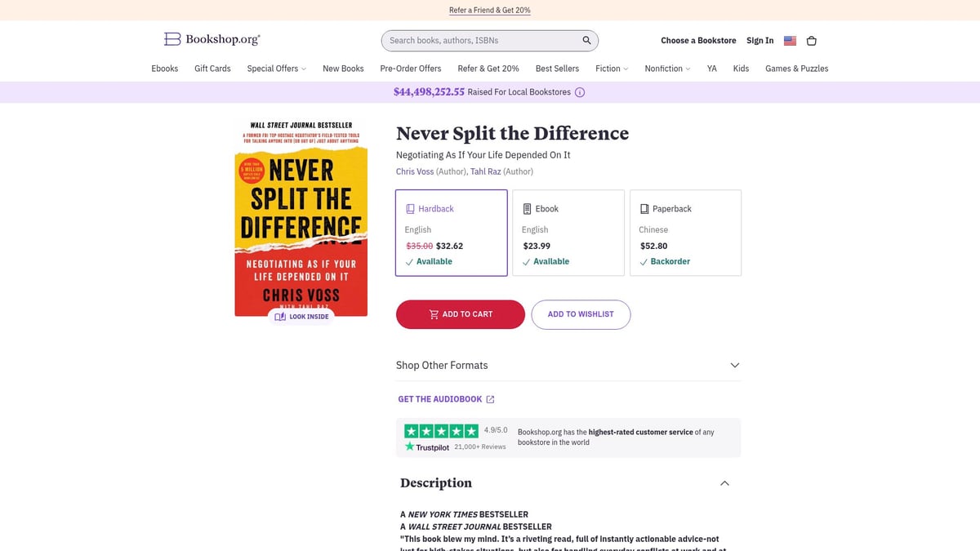Select the Ebook format option
980x551 pixels.
click(568, 233)
